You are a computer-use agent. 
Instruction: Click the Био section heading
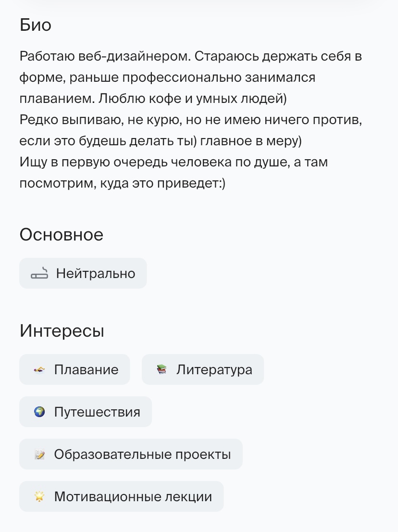[35, 25]
